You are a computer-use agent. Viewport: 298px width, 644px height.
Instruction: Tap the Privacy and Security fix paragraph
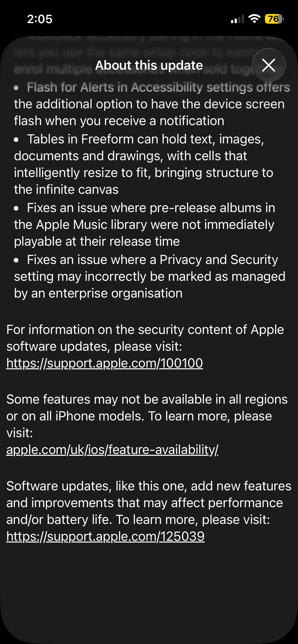pyautogui.click(x=150, y=276)
